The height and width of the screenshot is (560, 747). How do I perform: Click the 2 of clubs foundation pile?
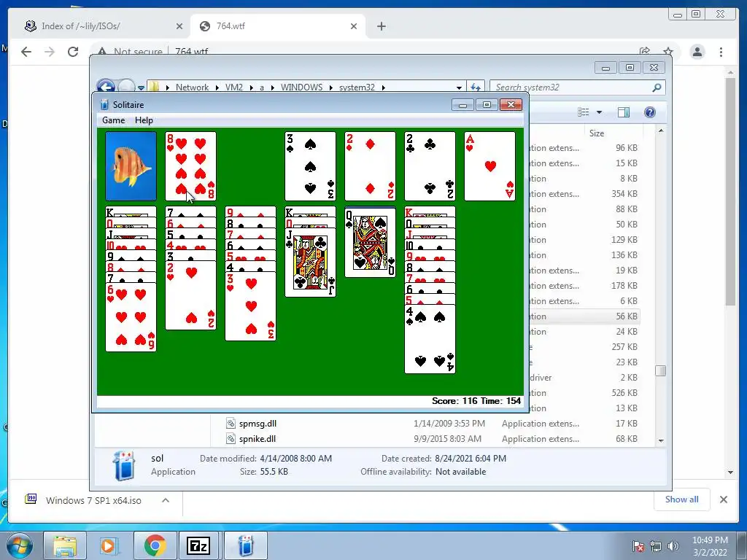[430, 166]
